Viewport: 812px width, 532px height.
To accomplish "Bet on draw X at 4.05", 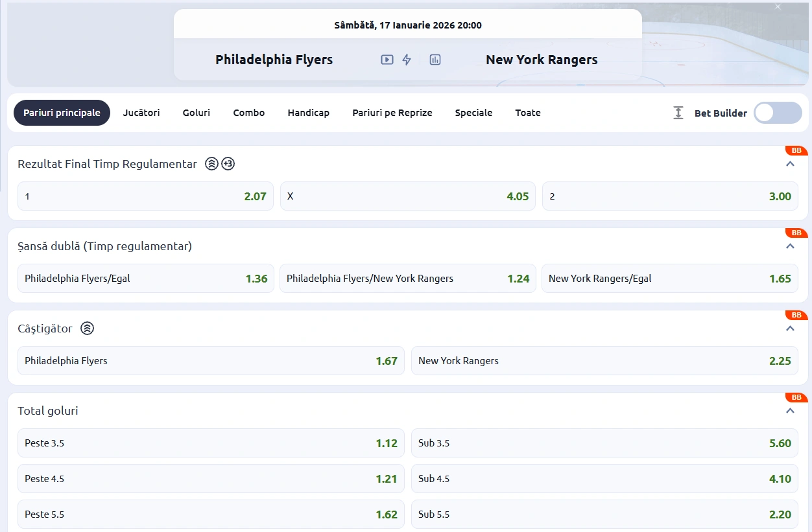I will tap(408, 196).
